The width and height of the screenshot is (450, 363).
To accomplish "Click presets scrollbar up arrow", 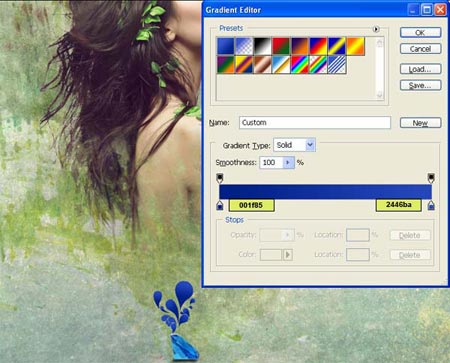I will tap(379, 43).
